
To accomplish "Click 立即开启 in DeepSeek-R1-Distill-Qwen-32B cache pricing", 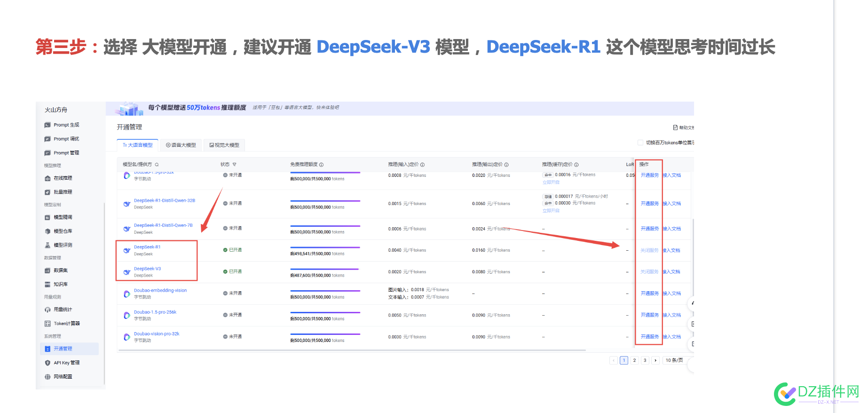I will 551,211.
